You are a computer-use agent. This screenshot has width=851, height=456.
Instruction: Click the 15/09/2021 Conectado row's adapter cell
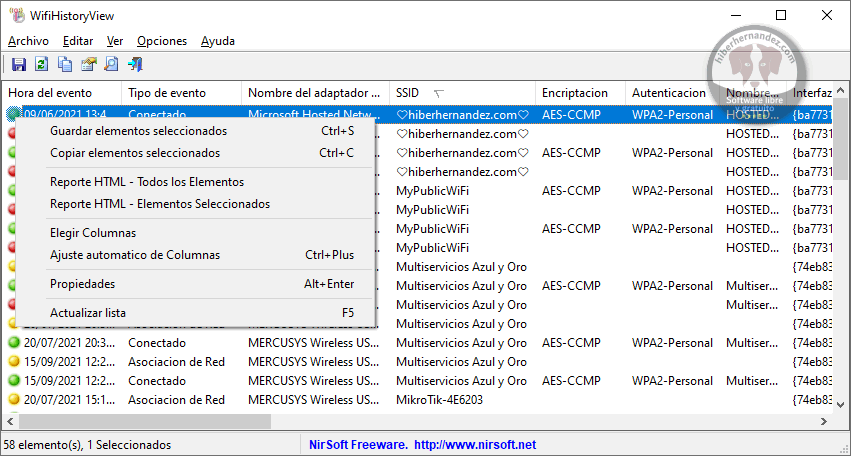coord(313,381)
